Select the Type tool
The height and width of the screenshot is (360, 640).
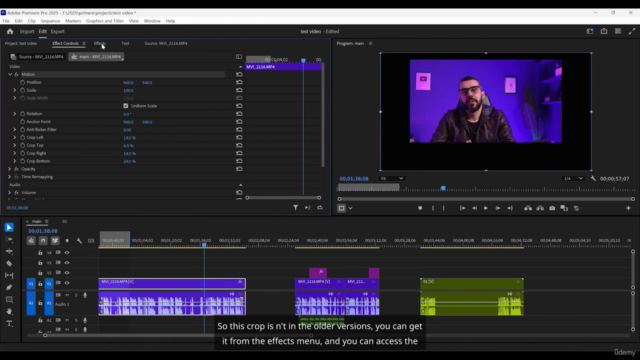pos(9,324)
